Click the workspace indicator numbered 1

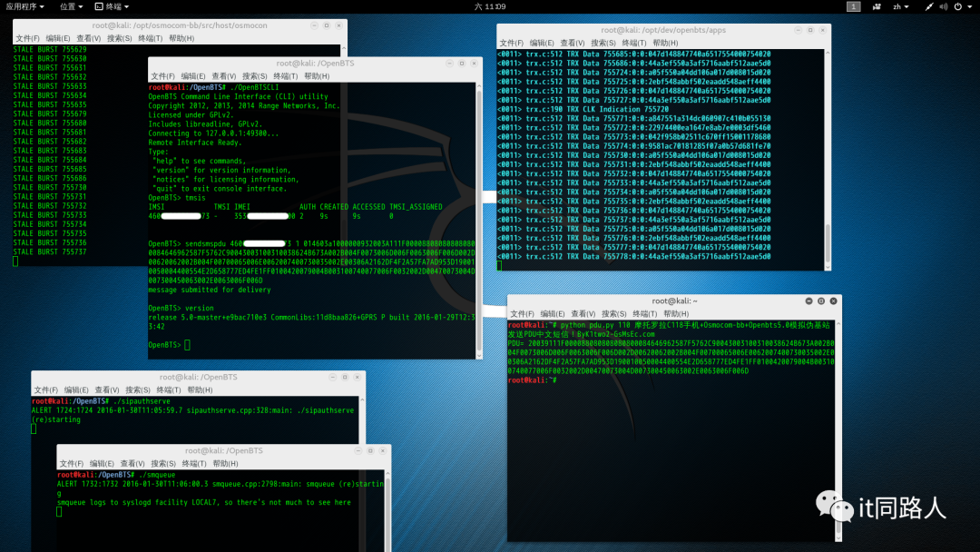[x=853, y=6]
